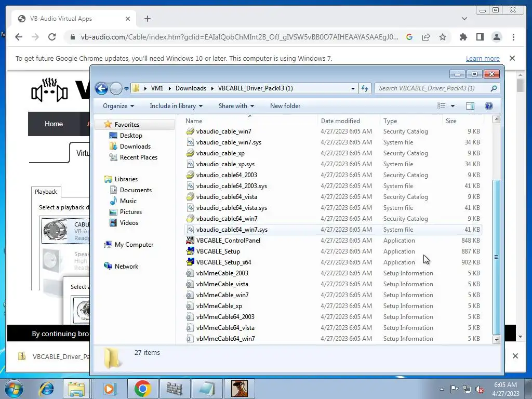Open Include in library menu

pyautogui.click(x=176, y=106)
